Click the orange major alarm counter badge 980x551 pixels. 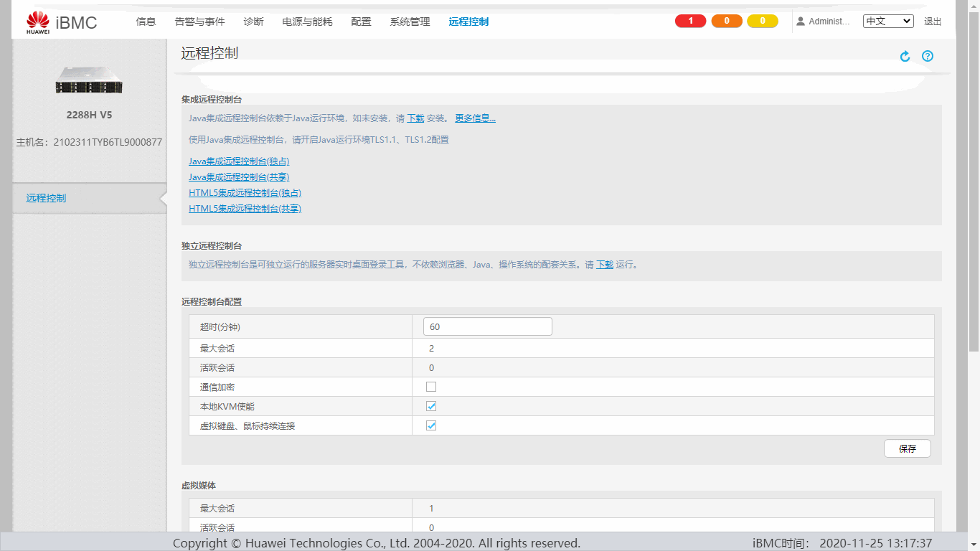coord(726,22)
